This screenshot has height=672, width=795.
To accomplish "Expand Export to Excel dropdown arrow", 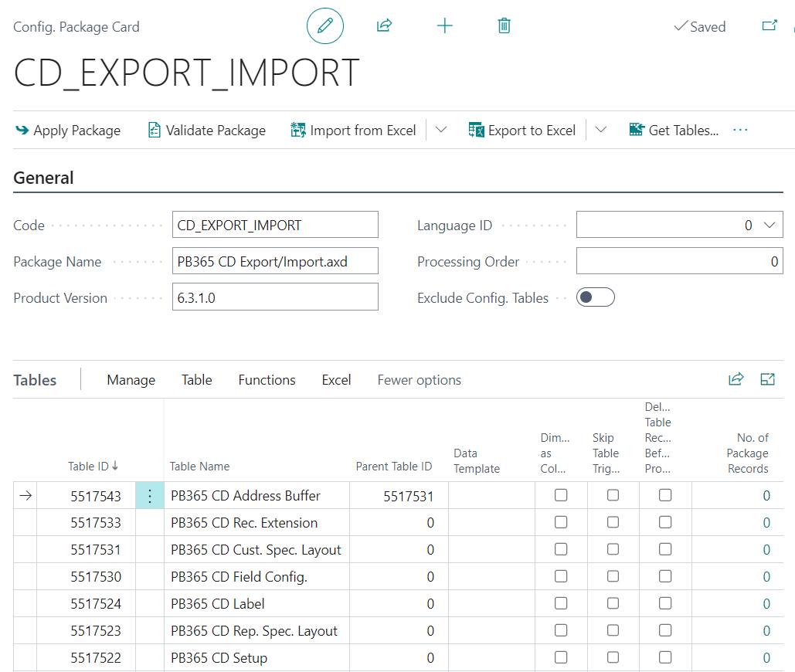I will pyautogui.click(x=601, y=131).
